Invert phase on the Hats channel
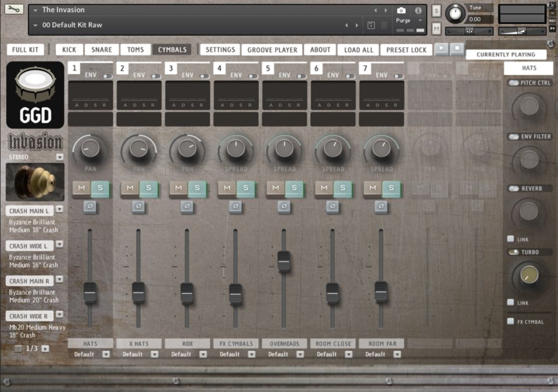 90,206
